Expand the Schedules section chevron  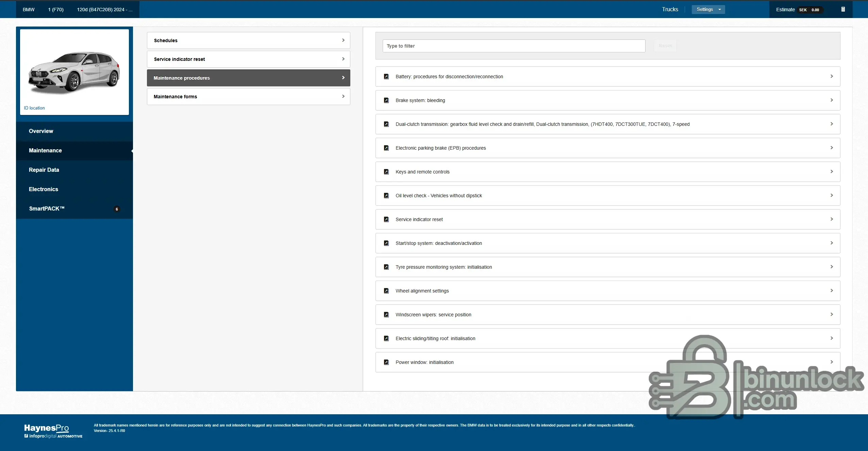click(343, 40)
